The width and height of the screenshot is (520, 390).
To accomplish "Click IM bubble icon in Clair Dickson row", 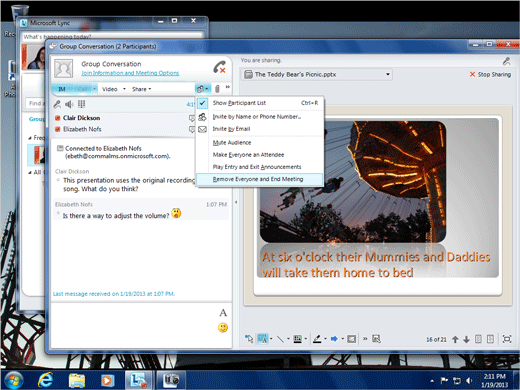I will [x=192, y=118].
